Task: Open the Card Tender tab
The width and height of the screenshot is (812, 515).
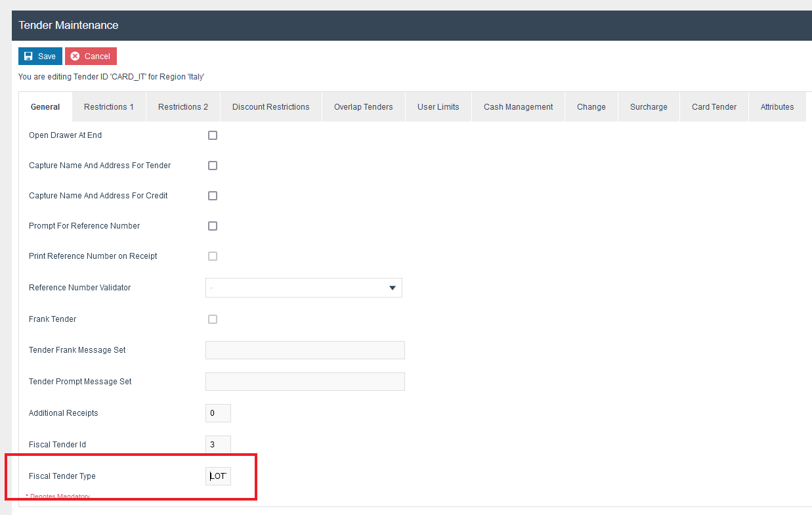Action: pos(714,107)
